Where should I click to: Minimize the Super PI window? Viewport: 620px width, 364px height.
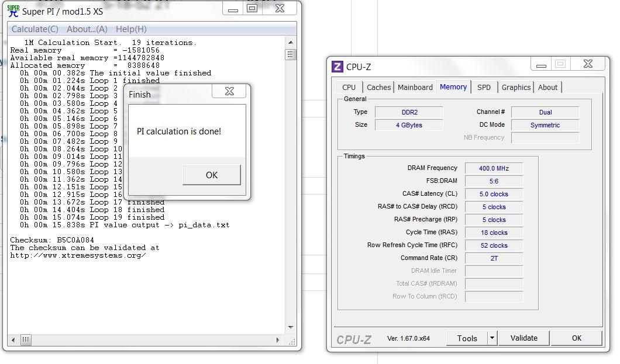click(233, 9)
